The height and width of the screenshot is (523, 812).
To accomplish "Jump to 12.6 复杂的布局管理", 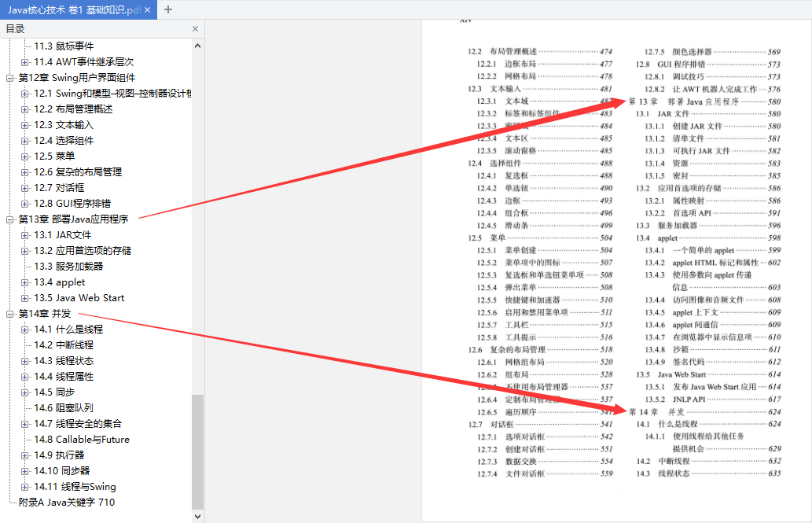I will pyautogui.click(x=78, y=172).
